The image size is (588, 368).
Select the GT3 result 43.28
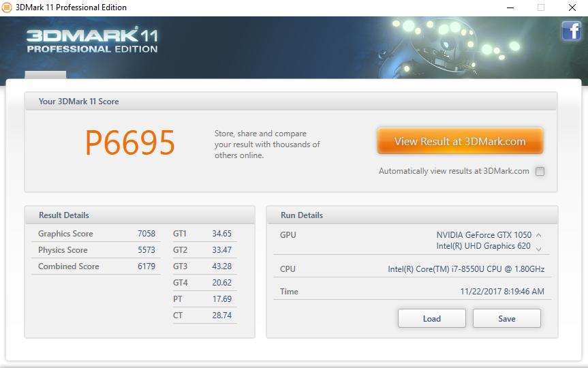(x=221, y=266)
